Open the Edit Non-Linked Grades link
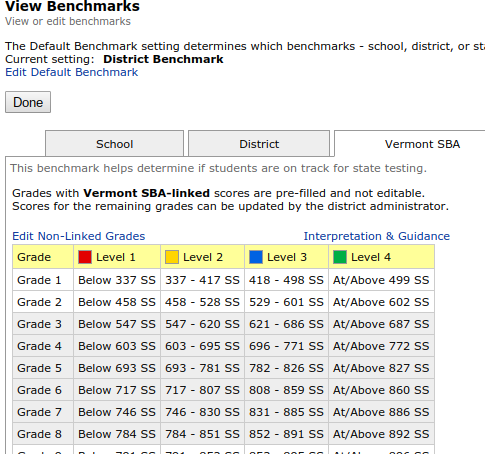Viewport: 485px width, 454px height. click(x=79, y=236)
